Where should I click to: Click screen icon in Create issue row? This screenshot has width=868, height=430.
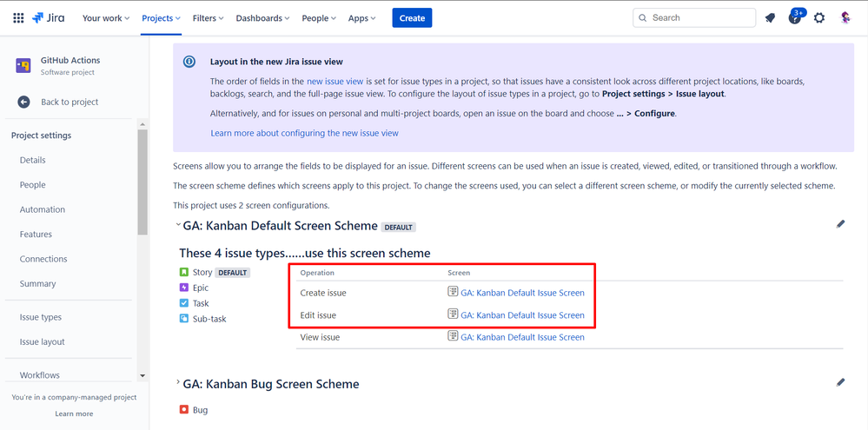point(453,292)
